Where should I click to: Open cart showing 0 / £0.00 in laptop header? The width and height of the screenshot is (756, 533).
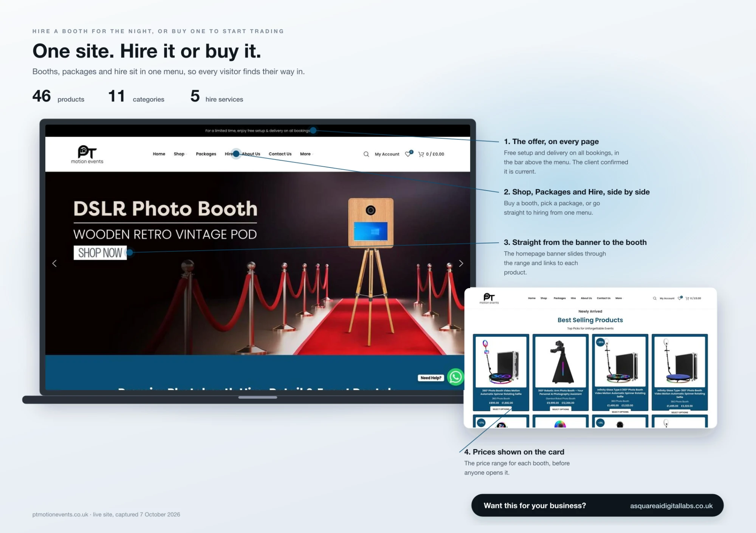[x=431, y=154]
